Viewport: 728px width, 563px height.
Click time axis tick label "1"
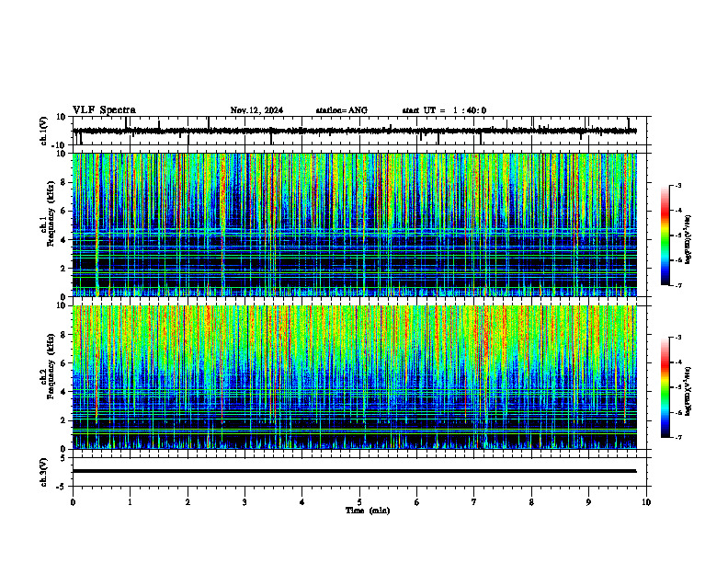pyautogui.click(x=130, y=502)
